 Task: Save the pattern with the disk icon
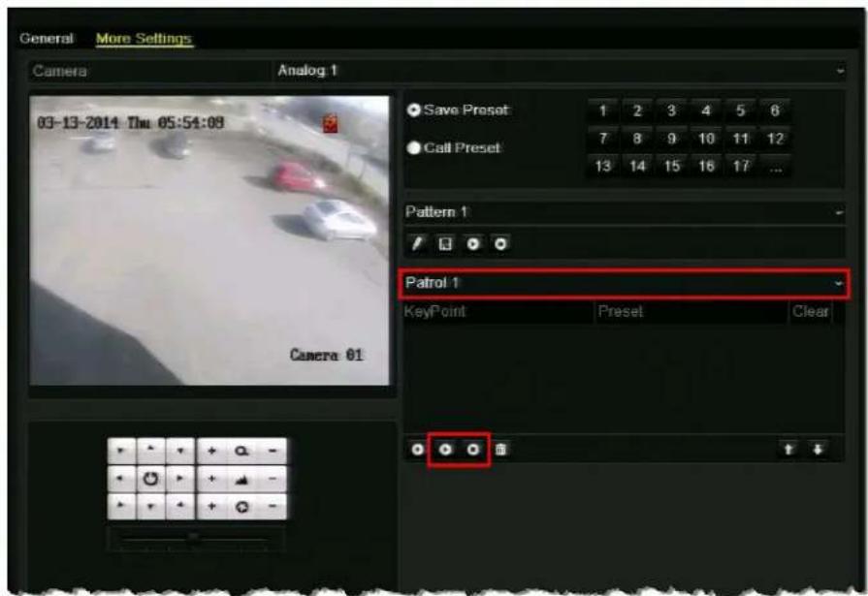click(x=445, y=243)
